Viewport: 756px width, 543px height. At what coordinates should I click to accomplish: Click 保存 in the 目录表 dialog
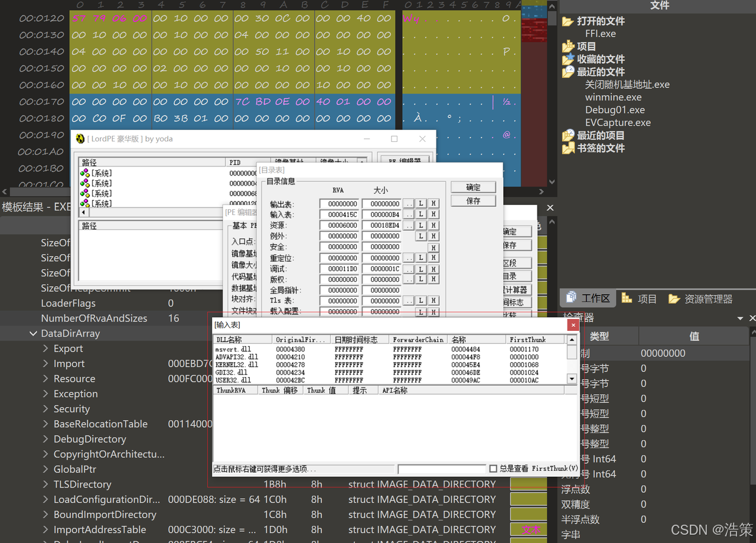point(473,201)
